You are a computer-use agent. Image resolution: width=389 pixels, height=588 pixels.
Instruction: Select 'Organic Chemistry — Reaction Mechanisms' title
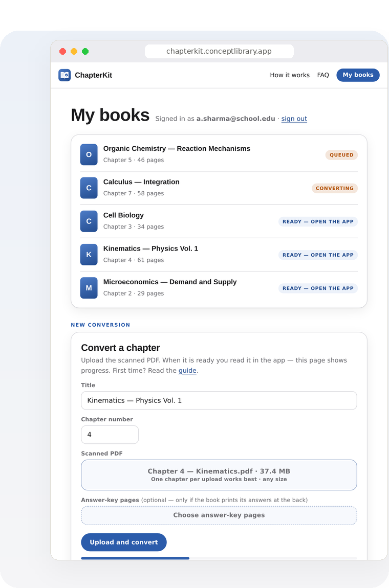(x=177, y=148)
